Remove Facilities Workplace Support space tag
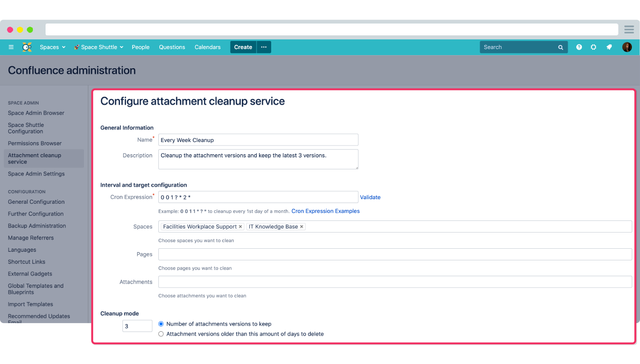 tap(240, 227)
